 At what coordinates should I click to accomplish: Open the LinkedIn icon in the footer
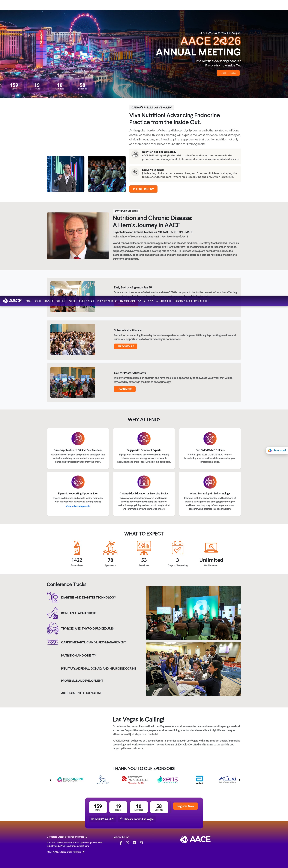coord(134,842)
